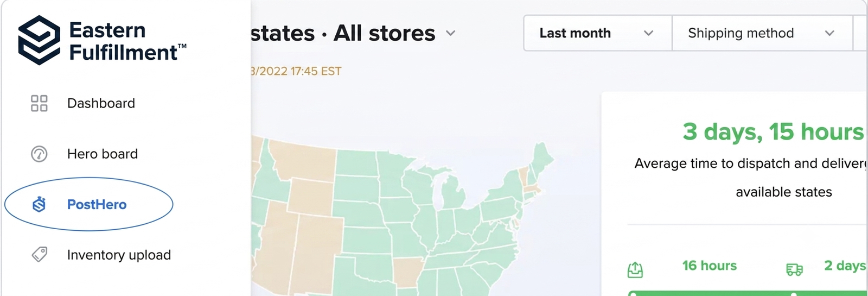Go to Inventory upload page
Screen dimensions: 868x296
(119, 255)
